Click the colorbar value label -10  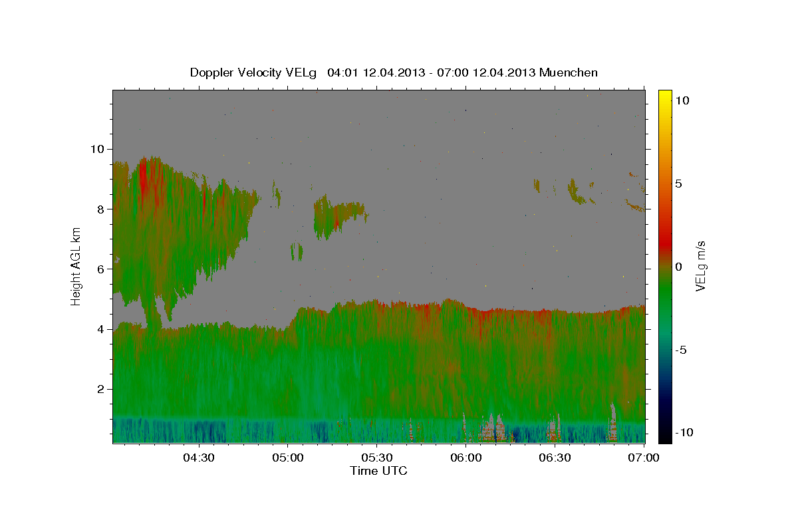click(684, 432)
